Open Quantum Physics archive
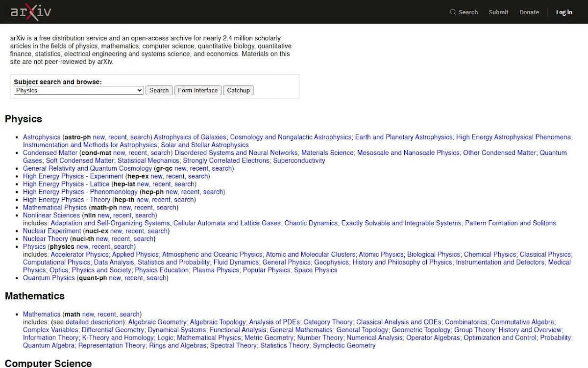588x368 pixels. [49, 278]
